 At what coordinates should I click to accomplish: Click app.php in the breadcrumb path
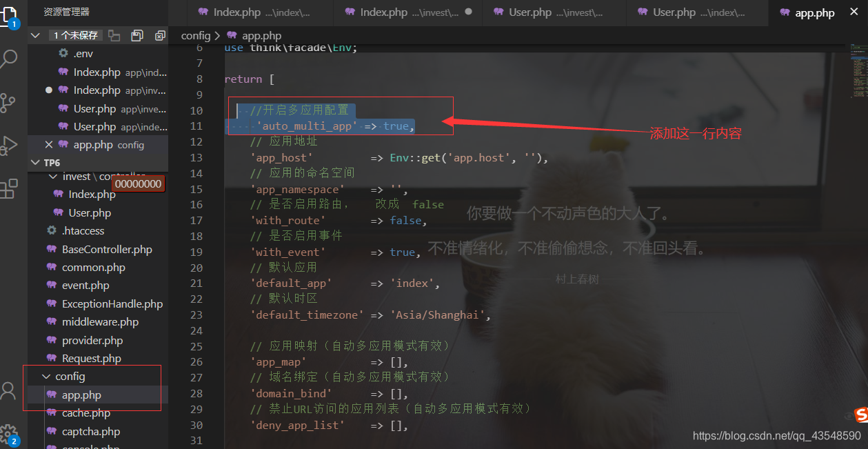[x=262, y=36]
